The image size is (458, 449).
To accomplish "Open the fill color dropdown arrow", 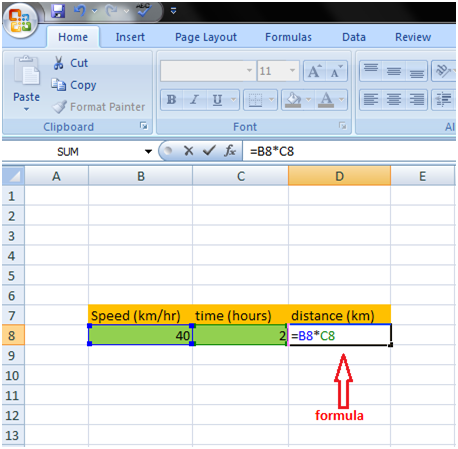I will click(308, 99).
